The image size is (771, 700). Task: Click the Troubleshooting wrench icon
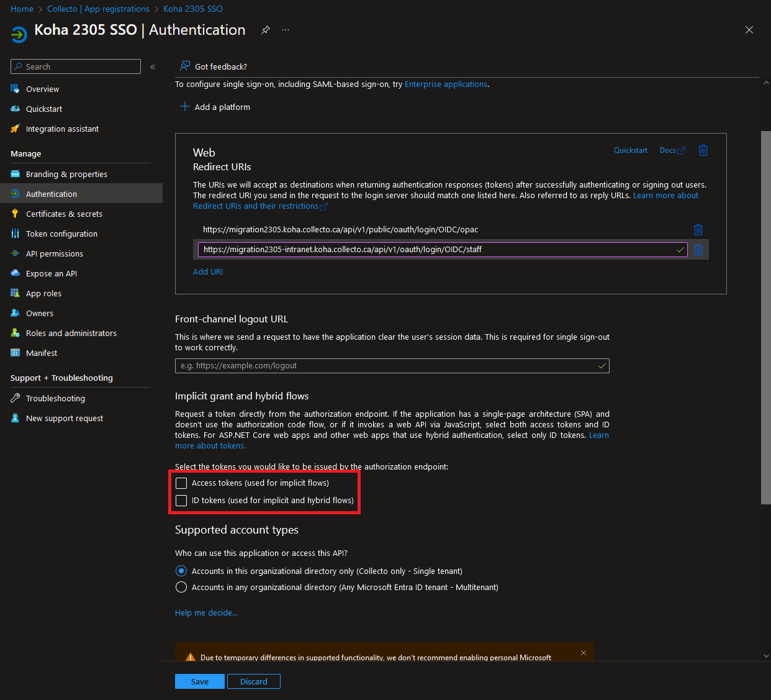[15, 398]
